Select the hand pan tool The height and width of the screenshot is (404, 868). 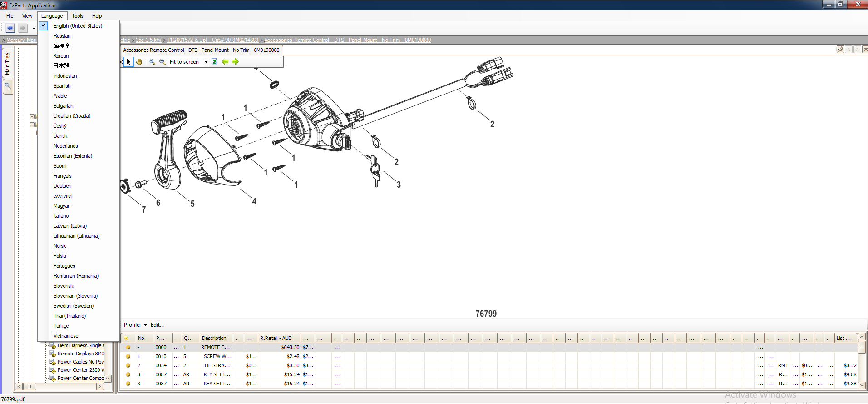click(x=139, y=62)
